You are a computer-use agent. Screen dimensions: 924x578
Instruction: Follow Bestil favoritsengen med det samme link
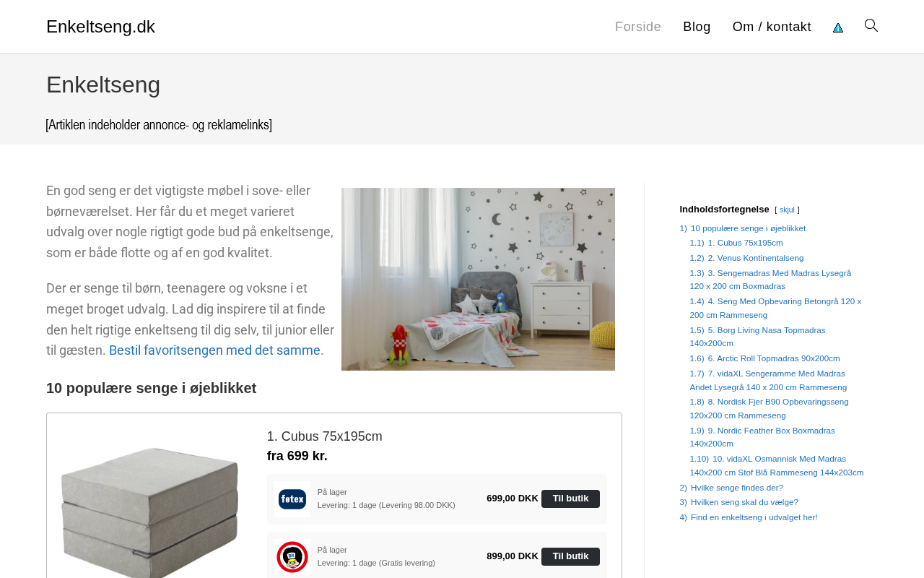[214, 350]
